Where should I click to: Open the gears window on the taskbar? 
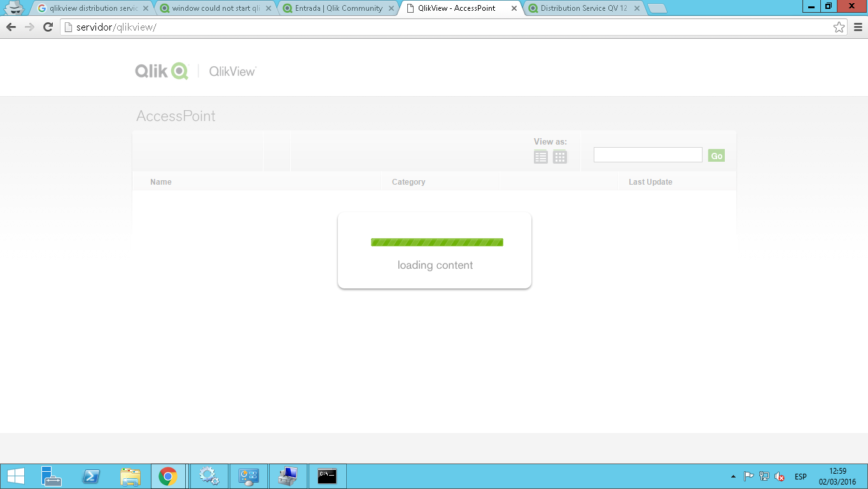pos(209,476)
